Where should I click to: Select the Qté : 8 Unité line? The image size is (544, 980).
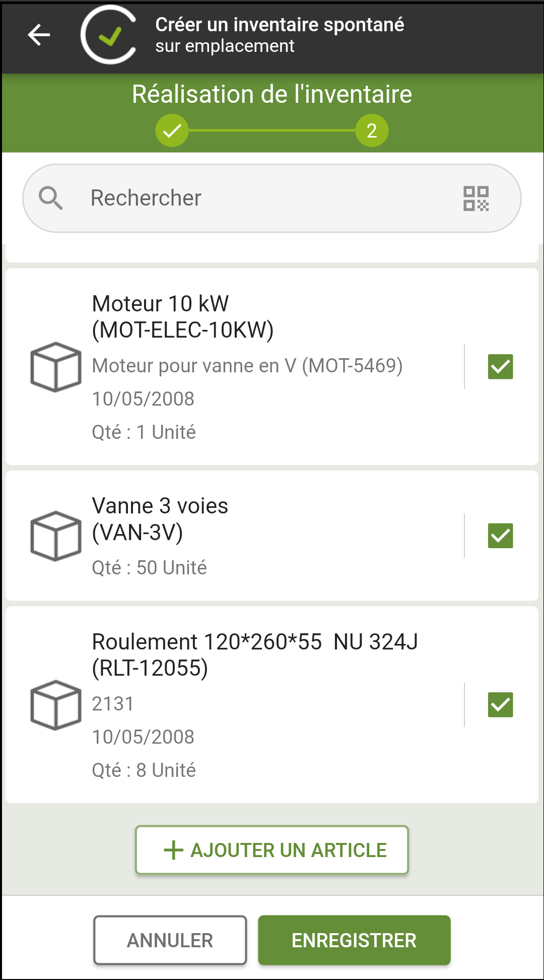[x=144, y=770]
